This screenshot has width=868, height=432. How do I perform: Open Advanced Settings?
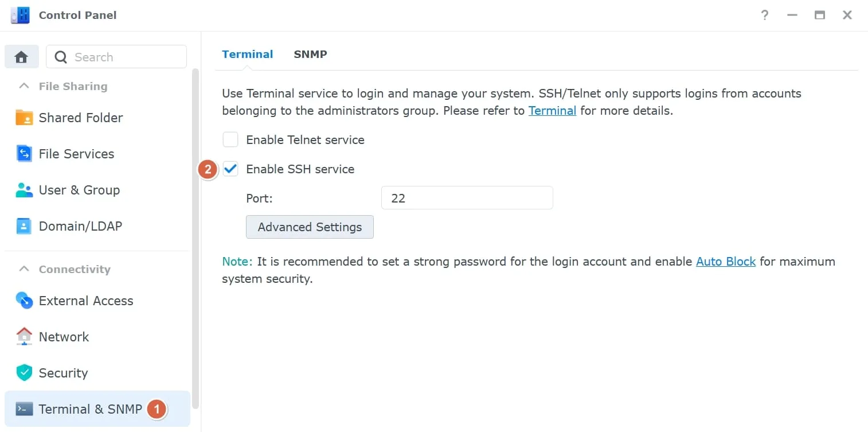(310, 227)
